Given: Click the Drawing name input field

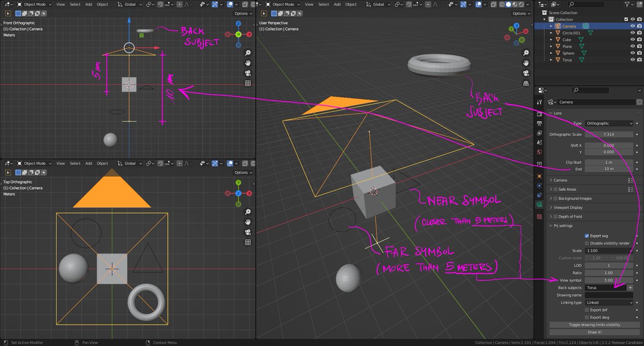Looking at the screenshot, I should [609, 295].
